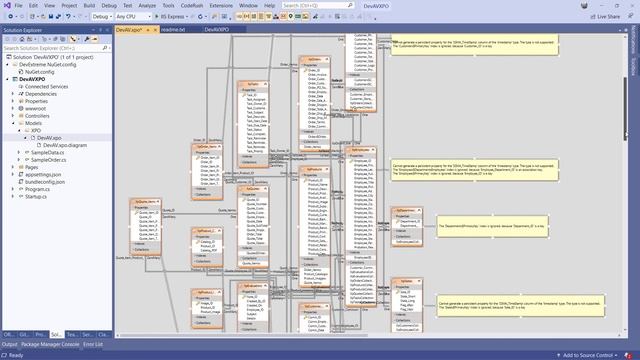Expand the Properties folder node

13,101
